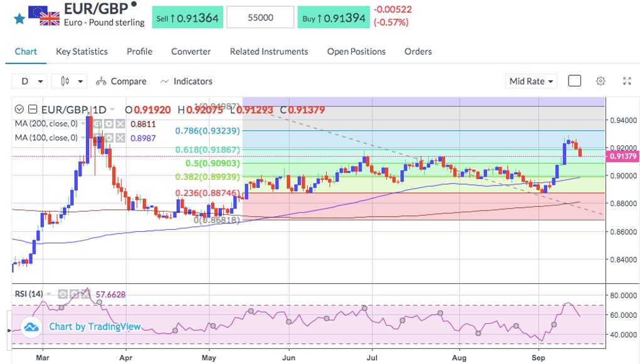This screenshot has width=640, height=364.
Task: Click the small arrow at RSI pane left edge
Action: (9, 330)
